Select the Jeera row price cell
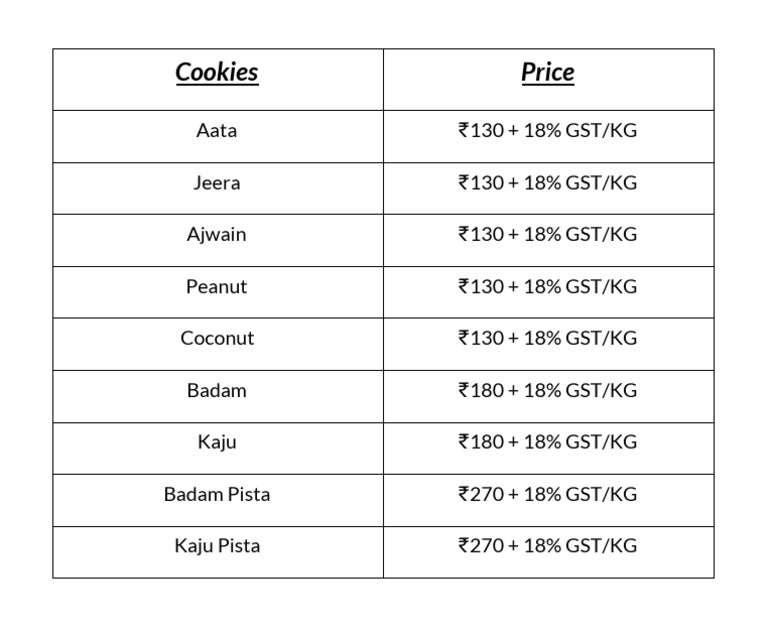Screen dimensions: 768x635 [x=547, y=183]
